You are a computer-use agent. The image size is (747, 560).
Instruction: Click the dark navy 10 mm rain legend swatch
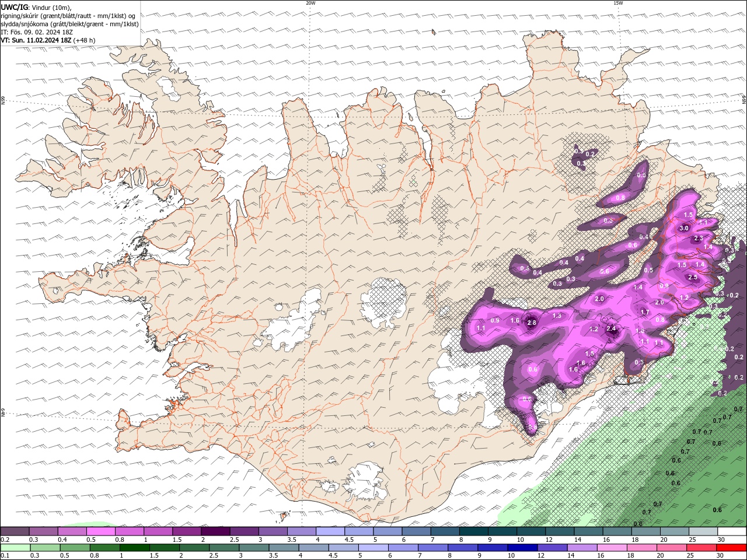pyautogui.click(x=522, y=548)
